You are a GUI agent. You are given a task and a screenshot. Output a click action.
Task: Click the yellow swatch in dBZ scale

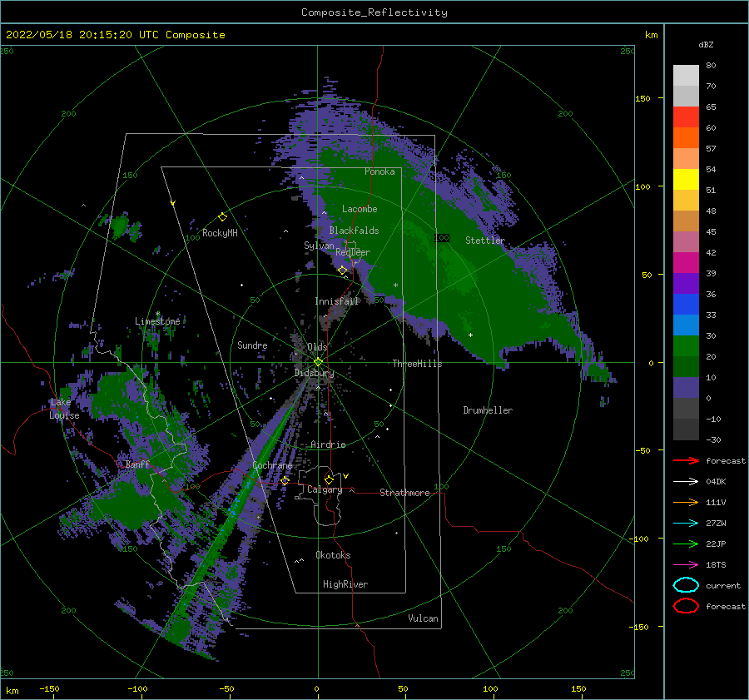(686, 179)
